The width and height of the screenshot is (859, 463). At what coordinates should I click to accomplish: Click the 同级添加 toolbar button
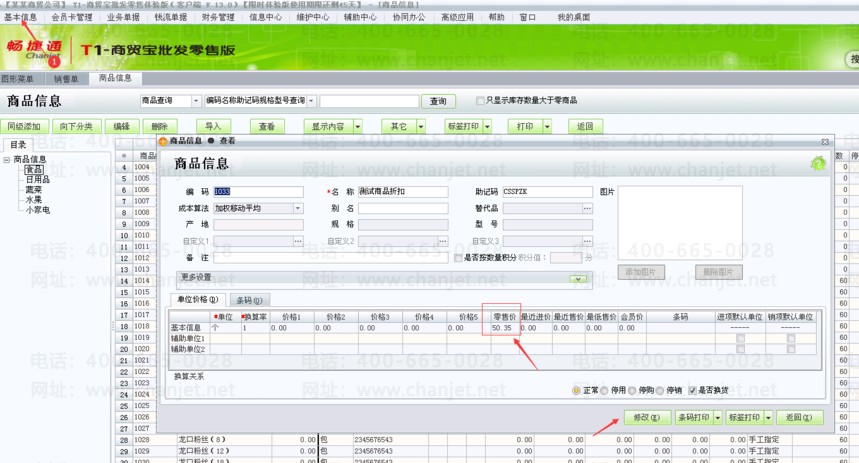[x=24, y=127]
